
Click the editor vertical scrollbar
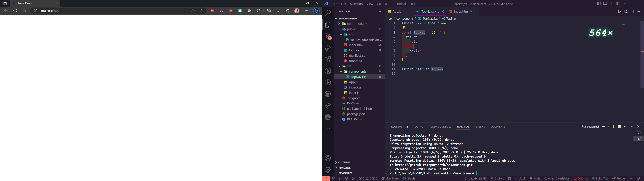coord(642,55)
